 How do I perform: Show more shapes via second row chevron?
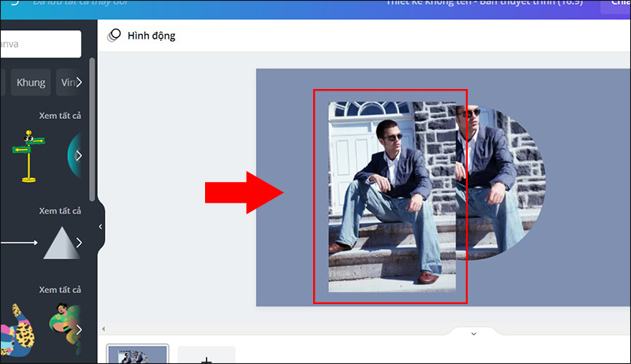[x=79, y=243]
